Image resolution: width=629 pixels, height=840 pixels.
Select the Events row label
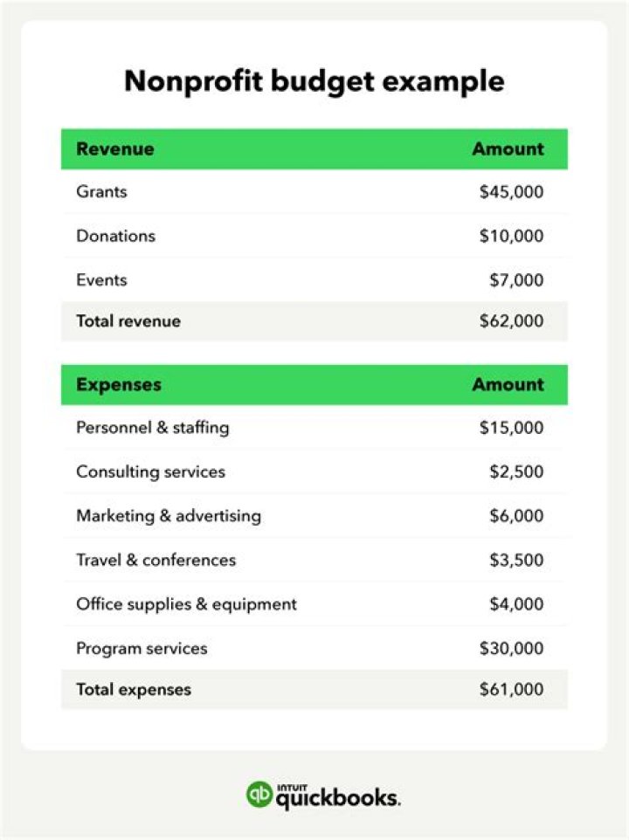coord(101,280)
